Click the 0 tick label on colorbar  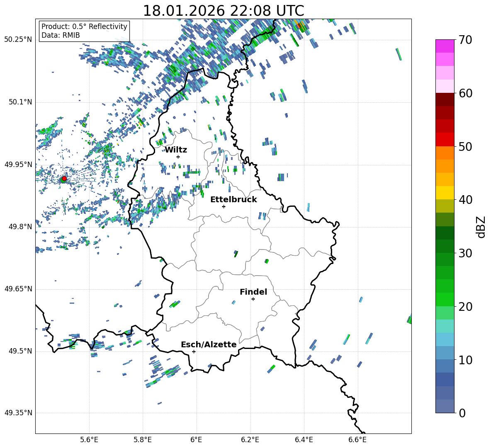[462, 413]
